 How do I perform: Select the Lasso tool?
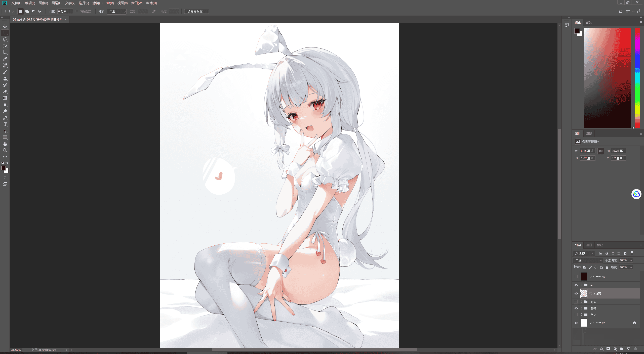click(x=5, y=39)
